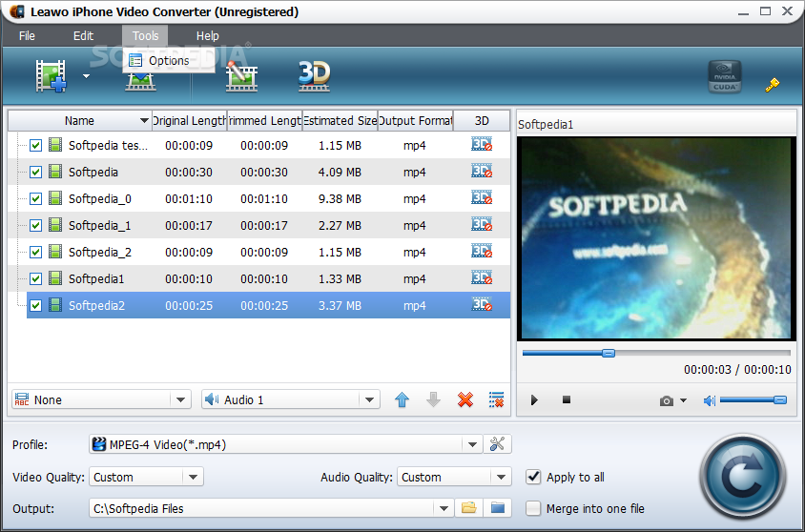Viewport: 805px width, 532px height.
Task: Open the Help menu
Action: tap(207, 36)
